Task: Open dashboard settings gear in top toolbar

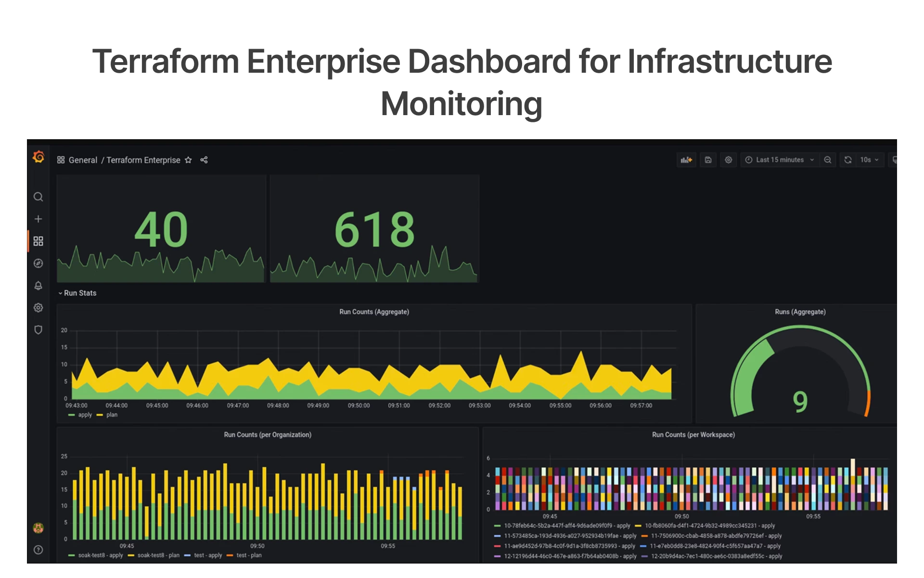Action: coord(729,160)
